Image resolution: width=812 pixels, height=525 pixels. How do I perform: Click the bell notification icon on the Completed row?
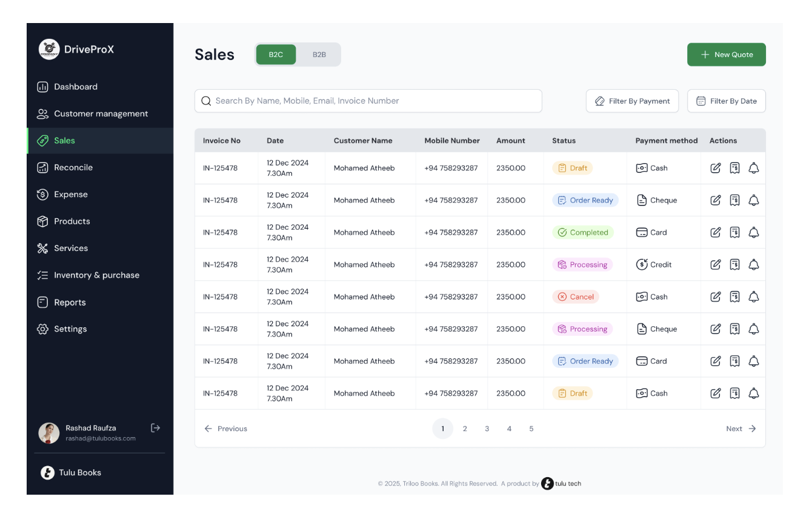click(754, 232)
